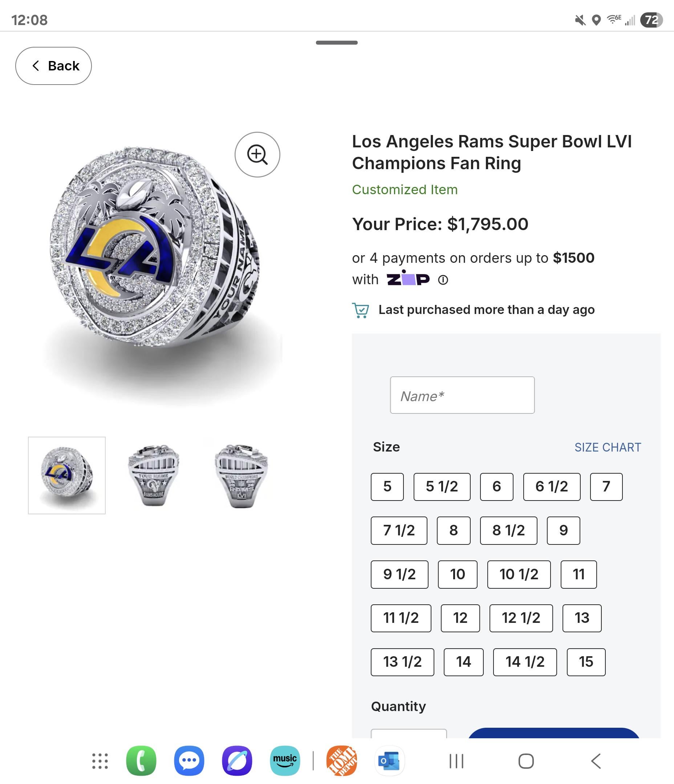This screenshot has width=674, height=784.
Task: Launch the Messages app icon
Action: click(189, 760)
